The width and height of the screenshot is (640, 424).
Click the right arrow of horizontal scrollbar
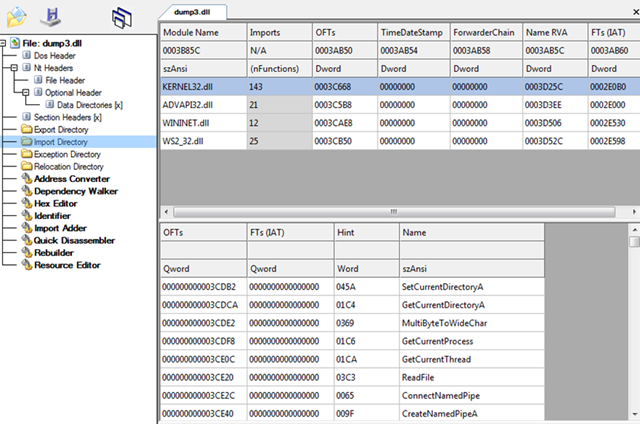634,212
